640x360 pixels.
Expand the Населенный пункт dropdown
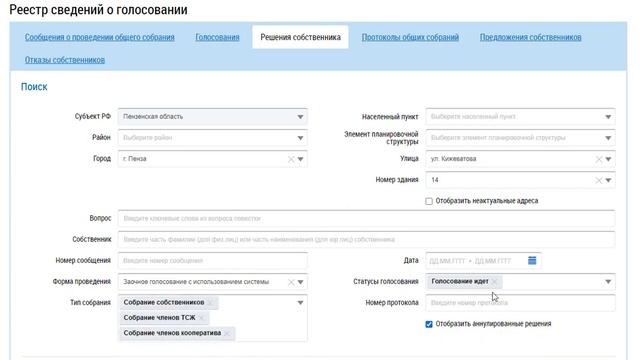click(608, 117)
